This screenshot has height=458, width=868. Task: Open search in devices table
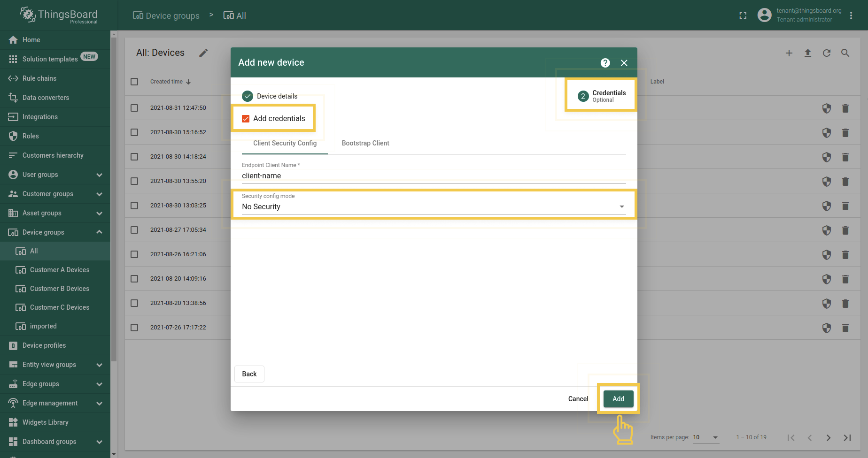(x=845, y=53)
